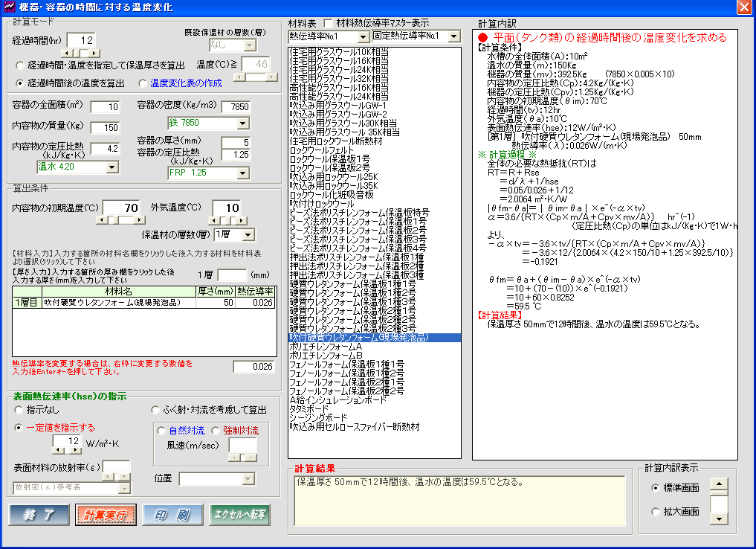Choose 強制対流 radio button
Viewport: 756px width, 549px height.
coord(216,430)
